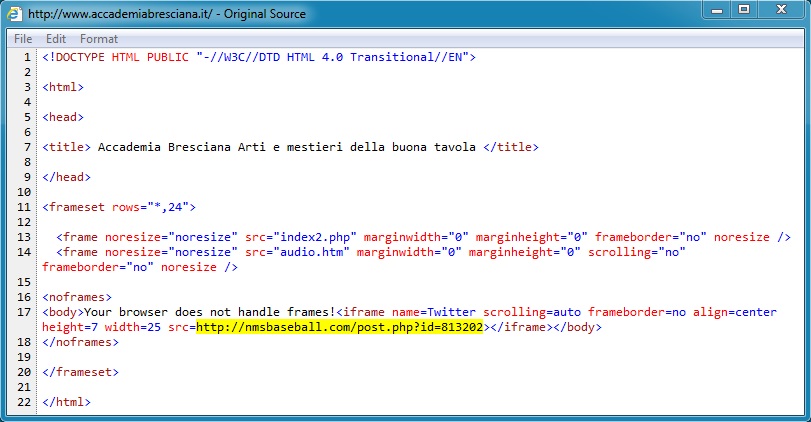Click line number 17 in the gutter
The width and height of the screenshot is (811, 422).
point(25,312)
